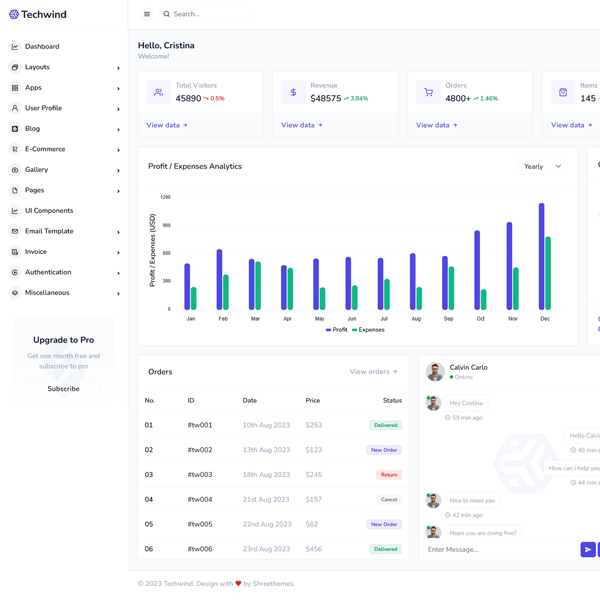Click the Subscribe button

coord(63,389)
